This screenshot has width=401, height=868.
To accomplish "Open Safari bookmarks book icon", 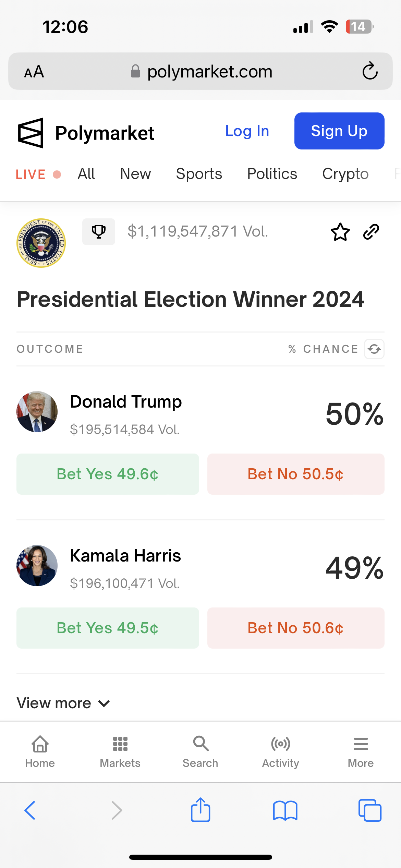I will (x=285, y=810).
